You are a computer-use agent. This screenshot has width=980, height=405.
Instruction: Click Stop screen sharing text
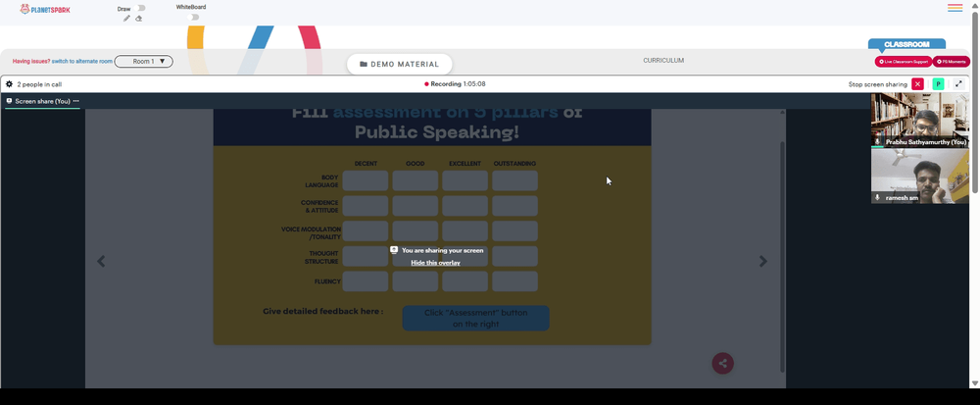point(877,83)
